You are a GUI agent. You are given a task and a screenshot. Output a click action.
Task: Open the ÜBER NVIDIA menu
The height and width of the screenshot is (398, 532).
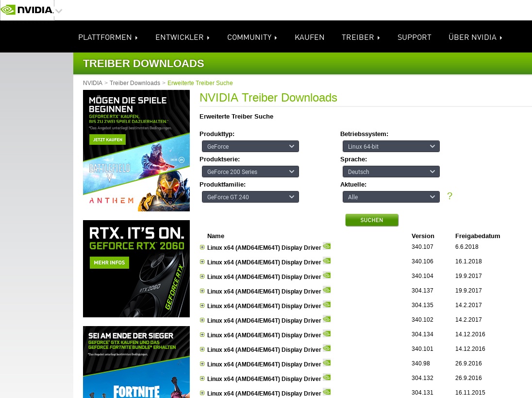pyautogui.click(x=475, y=37)
